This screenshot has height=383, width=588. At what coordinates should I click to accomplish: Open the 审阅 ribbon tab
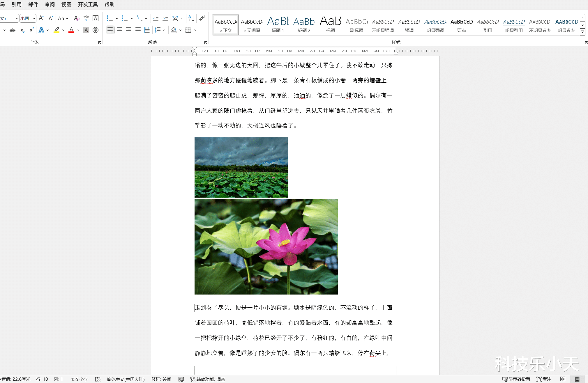coord(50,4)
